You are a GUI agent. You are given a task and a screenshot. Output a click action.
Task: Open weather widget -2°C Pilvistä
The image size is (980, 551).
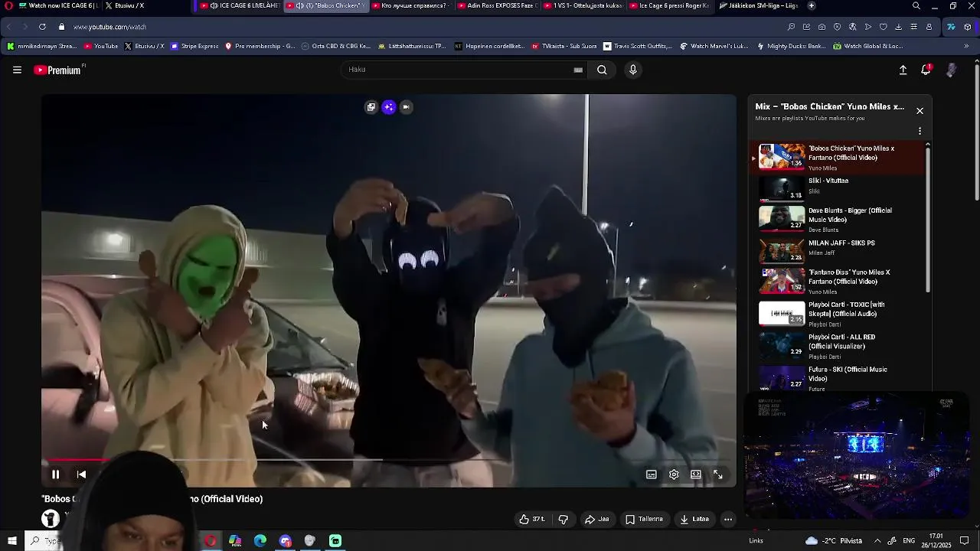tap(834, 541)
